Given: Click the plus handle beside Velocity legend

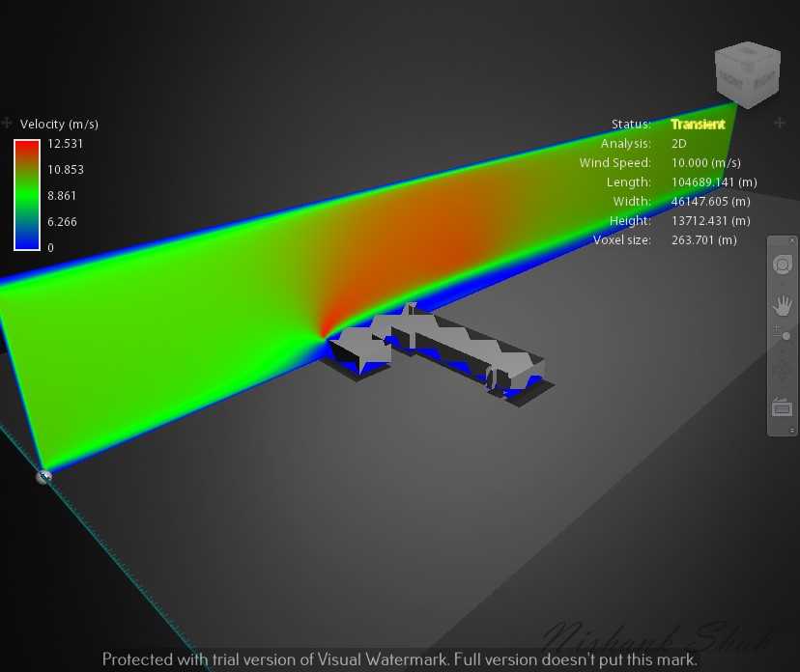Looking at the screenshot, I should coord(7,123).
